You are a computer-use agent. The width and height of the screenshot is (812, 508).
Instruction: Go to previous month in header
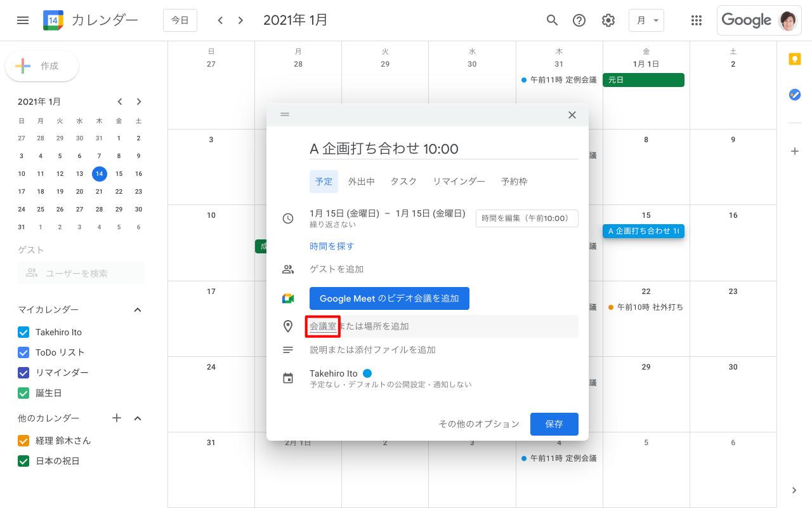[220, 20]
